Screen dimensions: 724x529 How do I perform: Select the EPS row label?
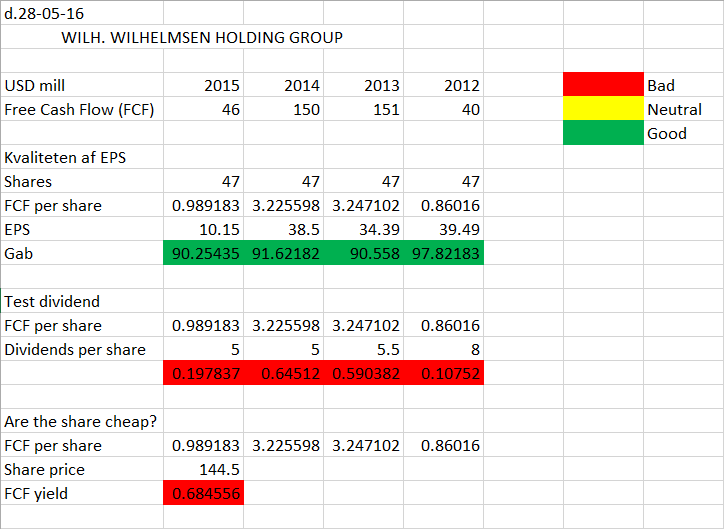click(x=17, y=229)
